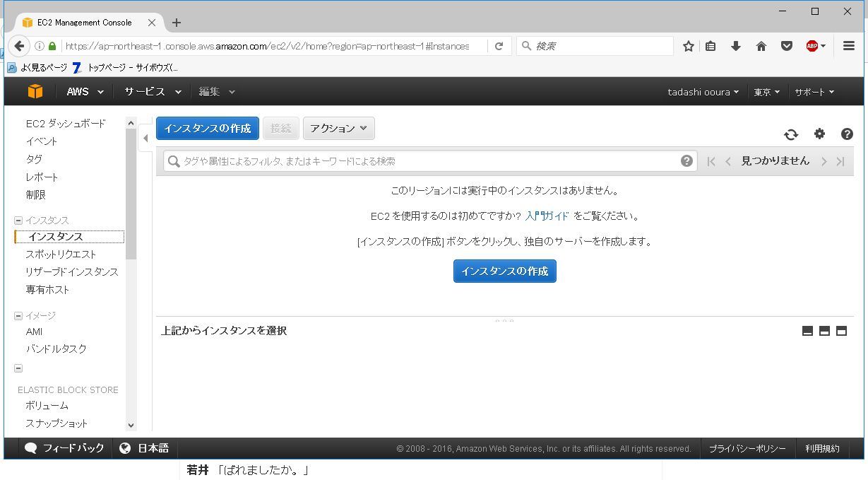The image size is (868, 480).
Task: Select ボリューム in sidebar
Action: (x=47, y=406)
